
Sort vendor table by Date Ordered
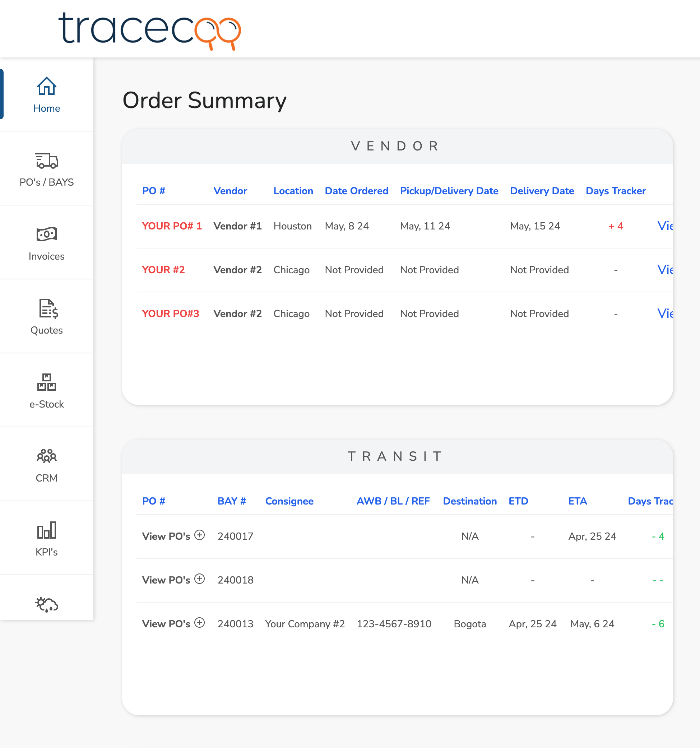pyautogui.click(x=357, y=191)
